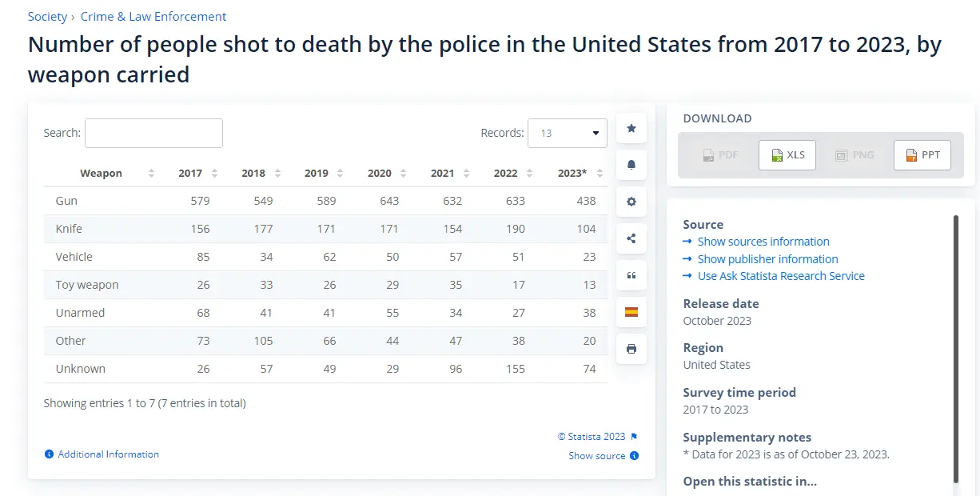Screen dimensions: 980x496
Task: Sort table by 2023* column
Action: pyautogui.click(x=574, y=173)
